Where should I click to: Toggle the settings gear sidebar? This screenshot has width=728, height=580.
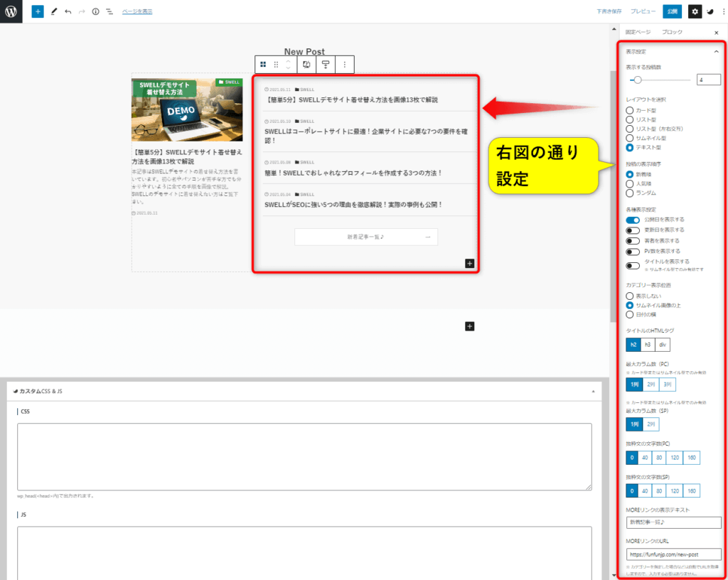click(x=695, y=11)
